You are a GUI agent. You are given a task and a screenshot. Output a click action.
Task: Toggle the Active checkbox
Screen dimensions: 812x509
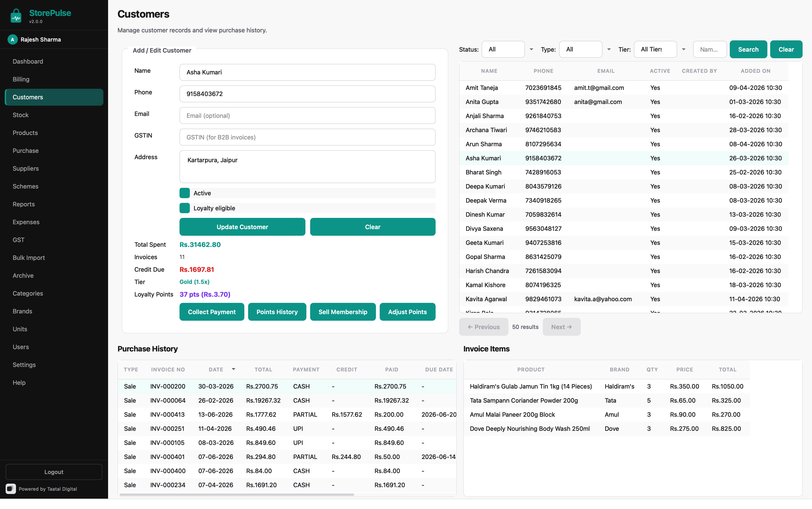(x=185, y=193)
